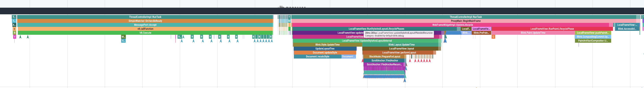Viewport: 644px width, 88px height.
Task: Click the small dark teal A... slice
Action: click(14, 25)
